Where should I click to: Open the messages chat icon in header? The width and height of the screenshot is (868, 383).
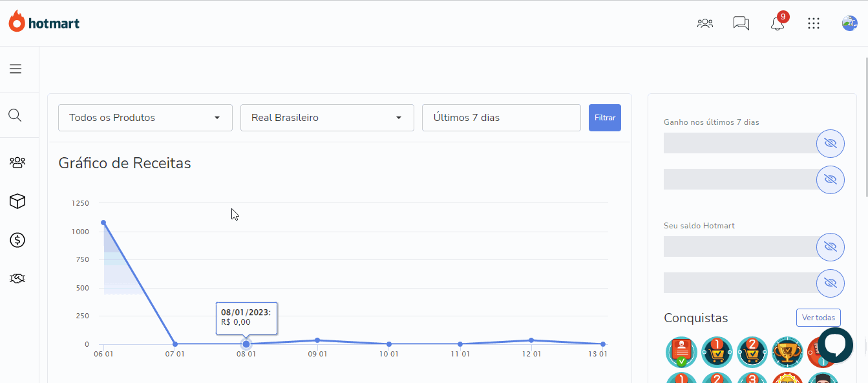tap(741, 23)
